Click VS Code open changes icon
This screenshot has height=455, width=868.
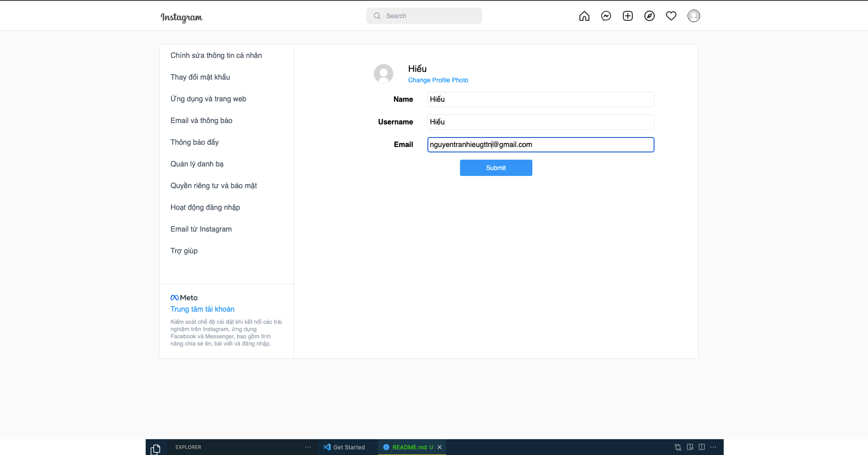tap(678, 447)
